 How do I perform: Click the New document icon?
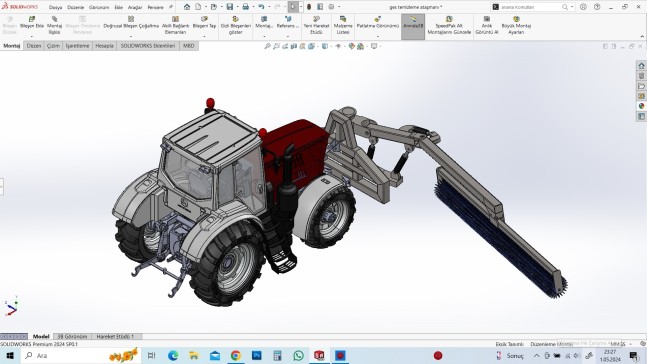198,7
